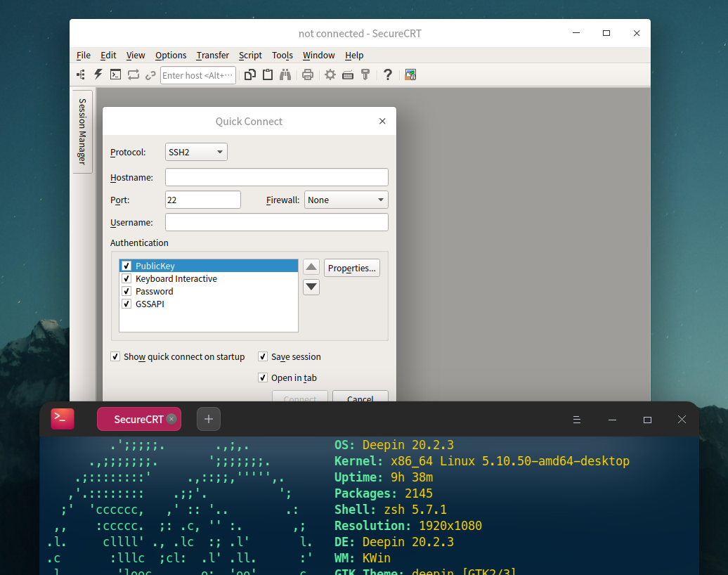Screen dimensions: 728x575
Task: Uncheck the PublicKey authentication checkbox
Action: pos(126,266)
